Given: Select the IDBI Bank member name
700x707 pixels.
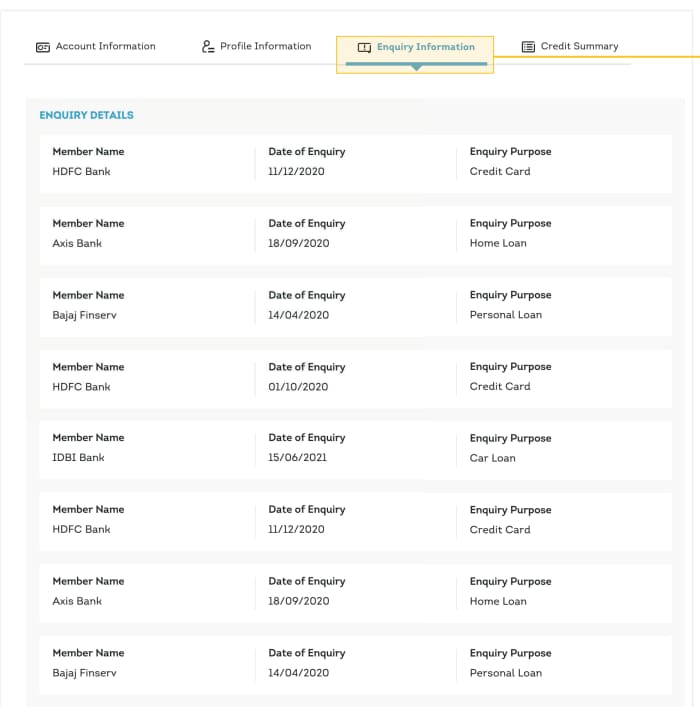Looking at the screenshot, I should (78, 458).
